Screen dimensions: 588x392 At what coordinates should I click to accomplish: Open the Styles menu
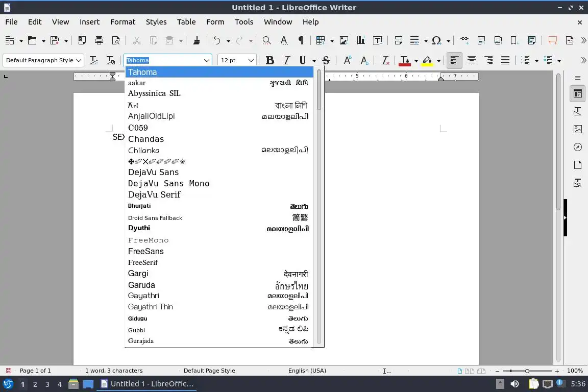pos(156,22)
